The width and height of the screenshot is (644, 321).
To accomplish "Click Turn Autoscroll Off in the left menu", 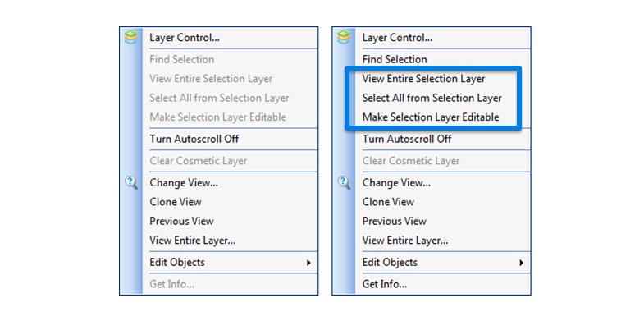I will [194, 139].
